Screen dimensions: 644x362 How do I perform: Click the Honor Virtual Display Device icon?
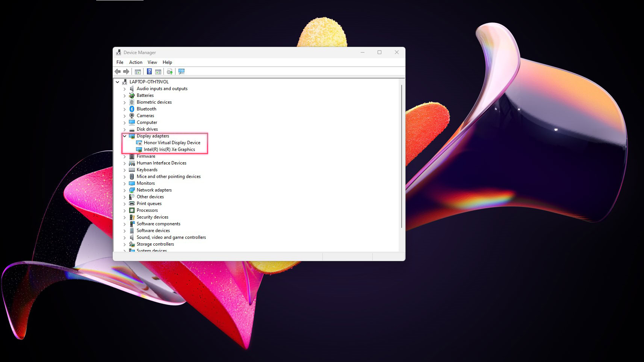139,143
